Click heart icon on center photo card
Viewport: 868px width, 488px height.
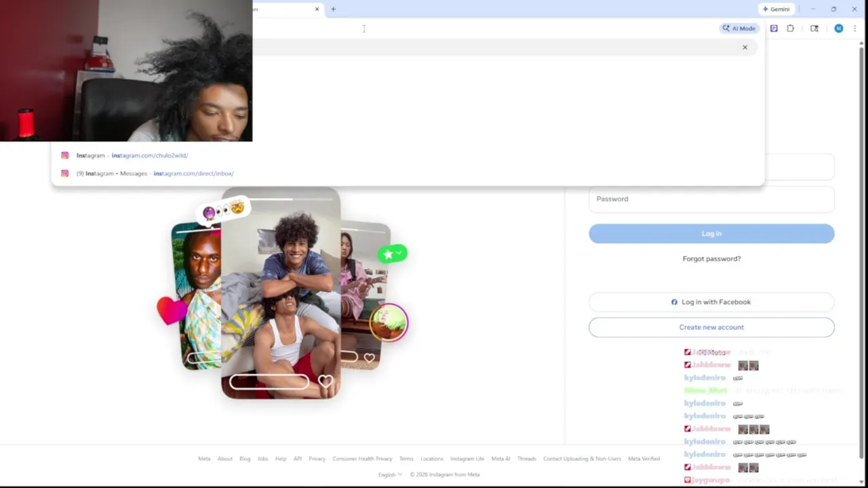[x=325, y=382]
